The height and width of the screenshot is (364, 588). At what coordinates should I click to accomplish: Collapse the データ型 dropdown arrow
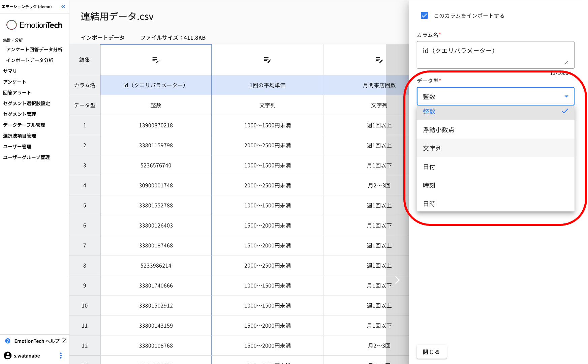click(566, 96)
